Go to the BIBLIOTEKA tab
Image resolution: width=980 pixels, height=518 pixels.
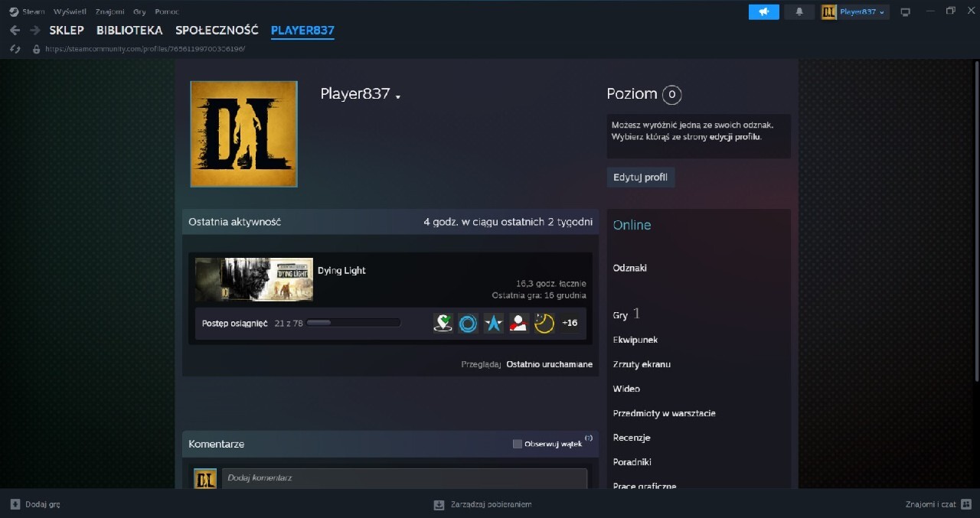pos(129,31)
